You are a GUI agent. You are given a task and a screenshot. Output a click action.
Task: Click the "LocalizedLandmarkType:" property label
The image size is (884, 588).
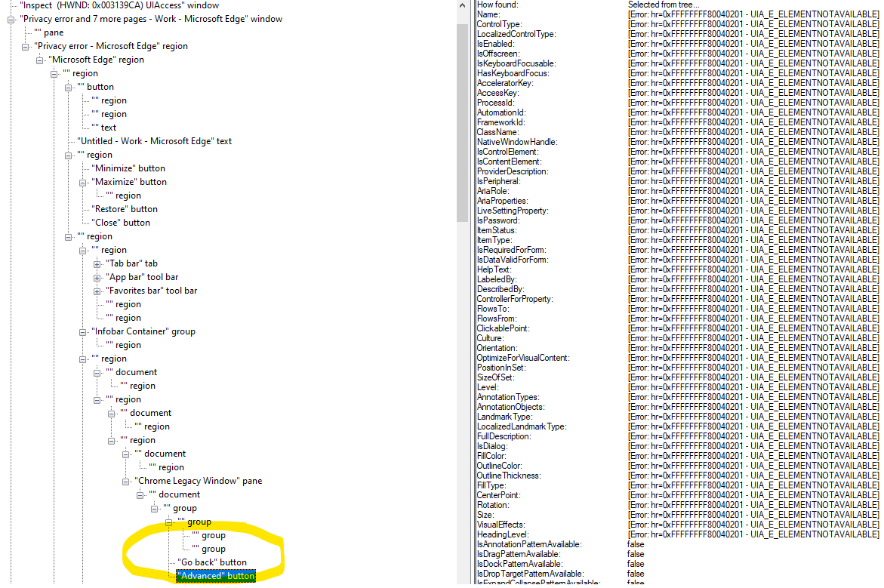522,426
